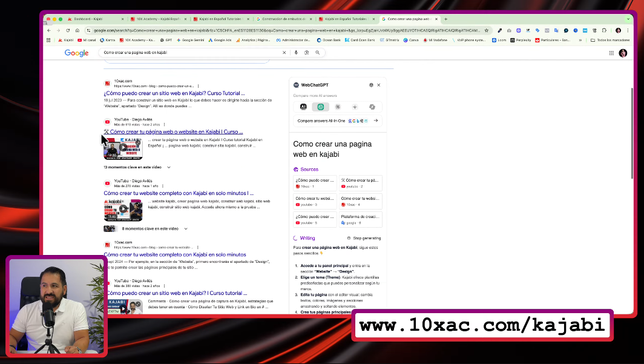Click the Stop generating button
The width and height of the screenshot is (644, 364).
(364, 238)
